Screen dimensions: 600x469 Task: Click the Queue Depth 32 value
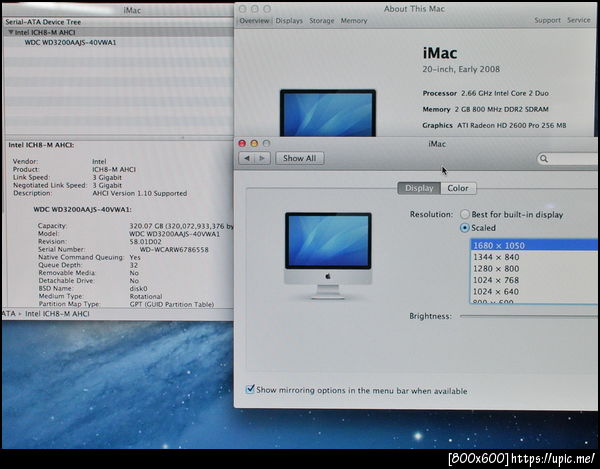(134, 265)
